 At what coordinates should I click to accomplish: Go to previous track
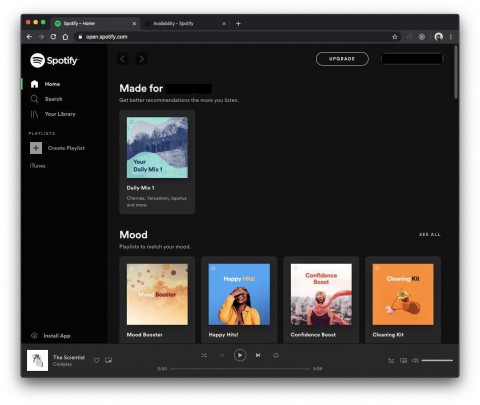pos(222,355)
